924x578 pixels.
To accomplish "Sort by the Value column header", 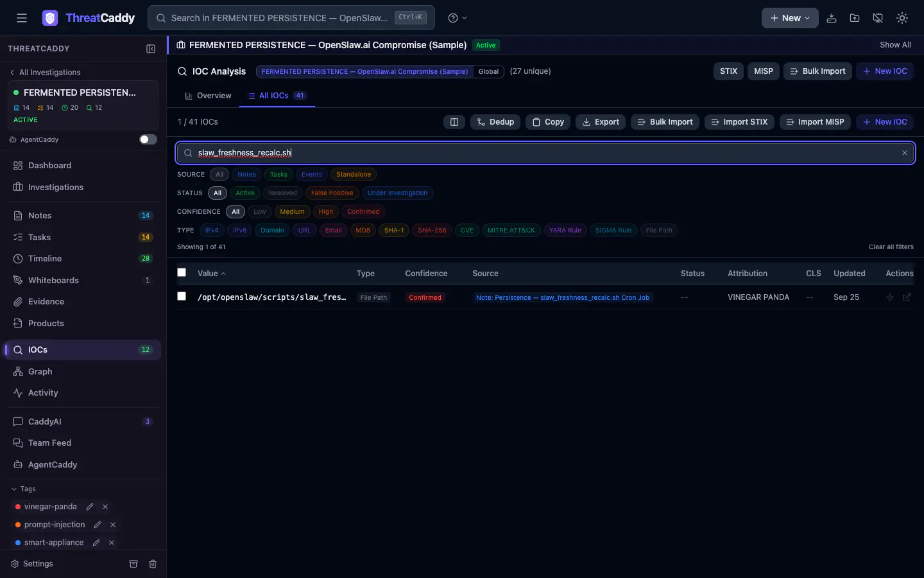I will pyautogui.click(x=211, y=274).
